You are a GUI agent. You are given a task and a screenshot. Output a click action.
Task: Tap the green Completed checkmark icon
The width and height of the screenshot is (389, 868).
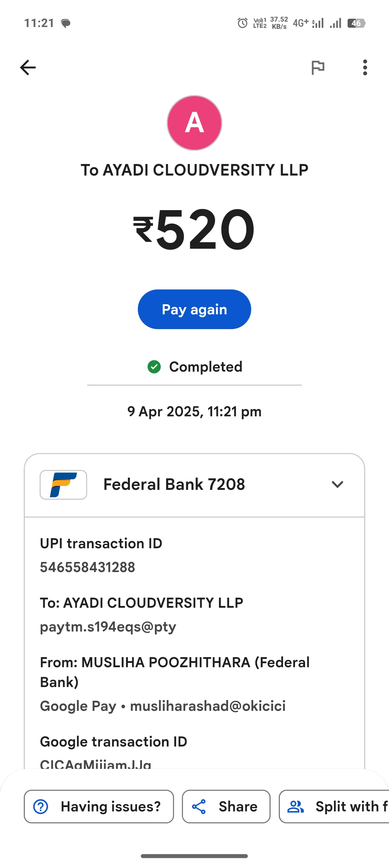coord(154,367)
